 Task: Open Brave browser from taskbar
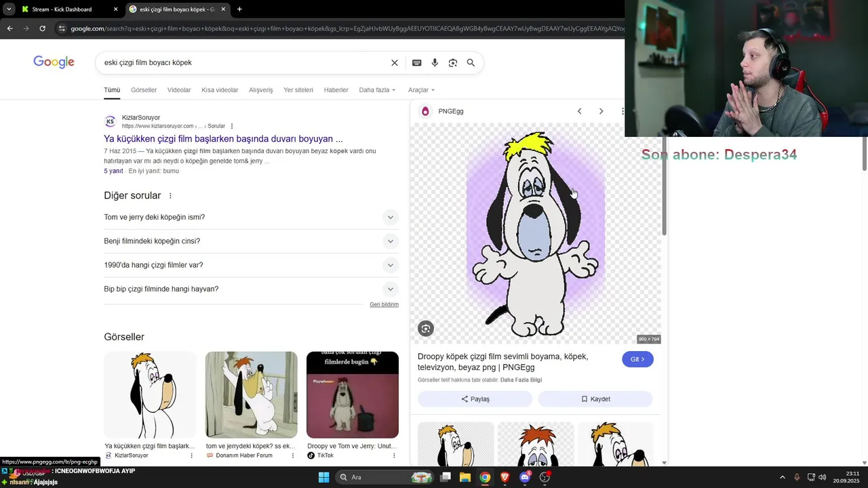pos(505,477)
